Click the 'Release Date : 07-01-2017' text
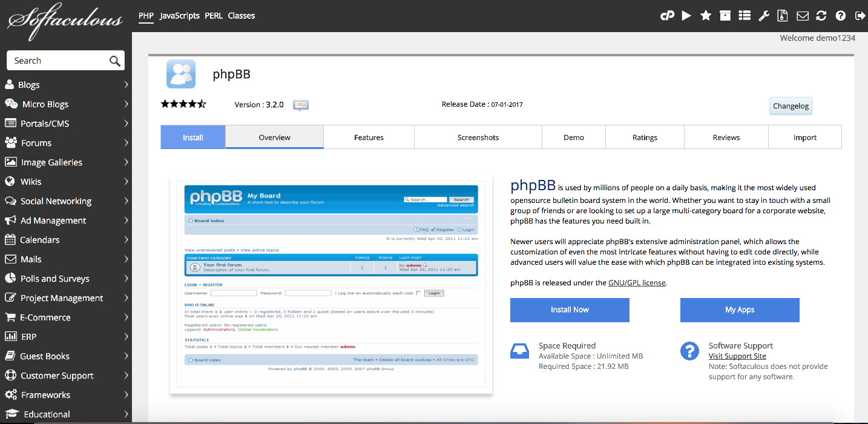Image resolution: width=868 pixels, height=424 pixels. click(482, 104)
